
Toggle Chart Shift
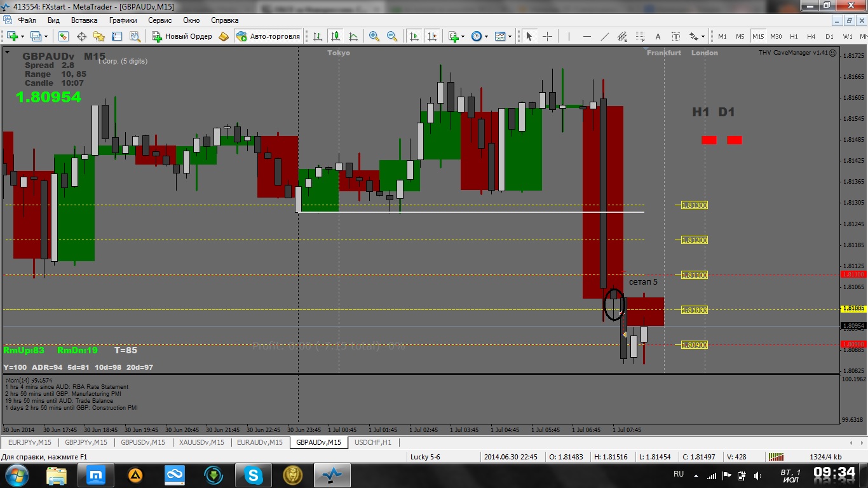click(432, 36)
